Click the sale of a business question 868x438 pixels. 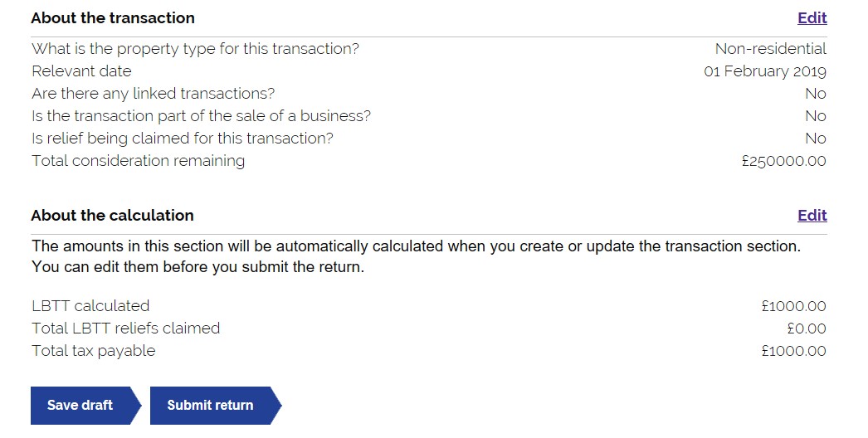pos(201,116)
